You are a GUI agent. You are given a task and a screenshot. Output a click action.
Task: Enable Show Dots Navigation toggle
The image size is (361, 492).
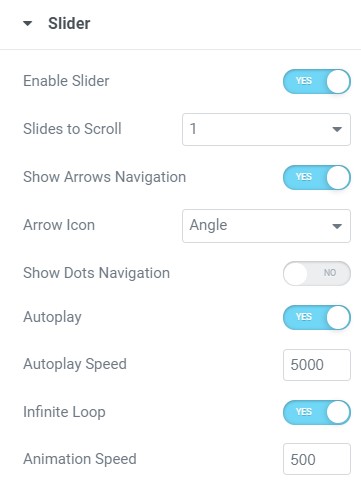[317, 273]
